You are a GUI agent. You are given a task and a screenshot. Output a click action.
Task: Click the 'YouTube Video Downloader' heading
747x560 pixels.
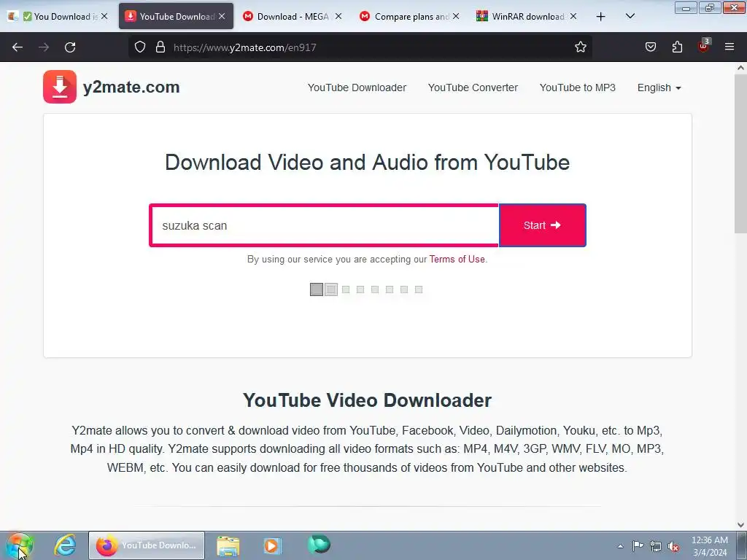[x=368, y=400]
